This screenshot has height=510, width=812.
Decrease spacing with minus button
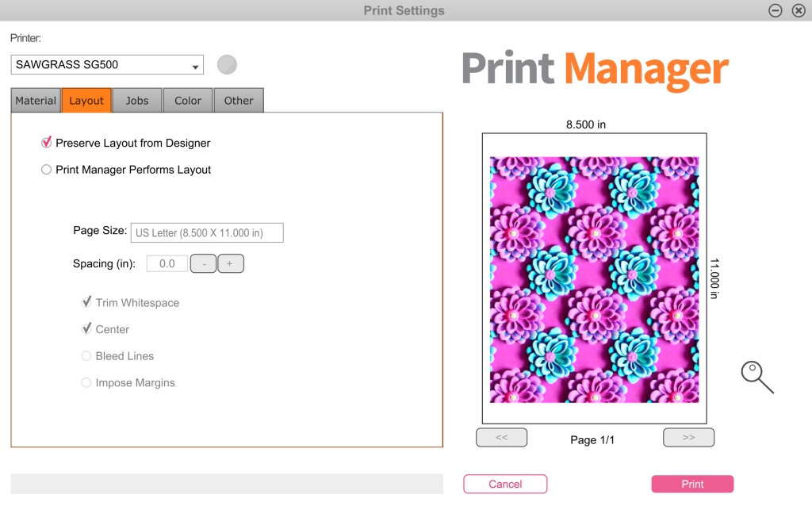point(203,263)
